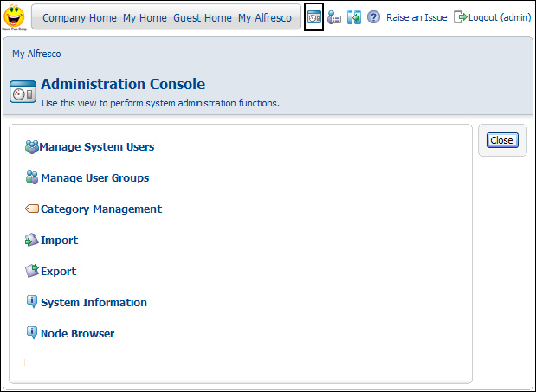Image resolution: width=536 pixels, height=392 pixels.
Task: Go to Company Home
Action: point(80,18)
